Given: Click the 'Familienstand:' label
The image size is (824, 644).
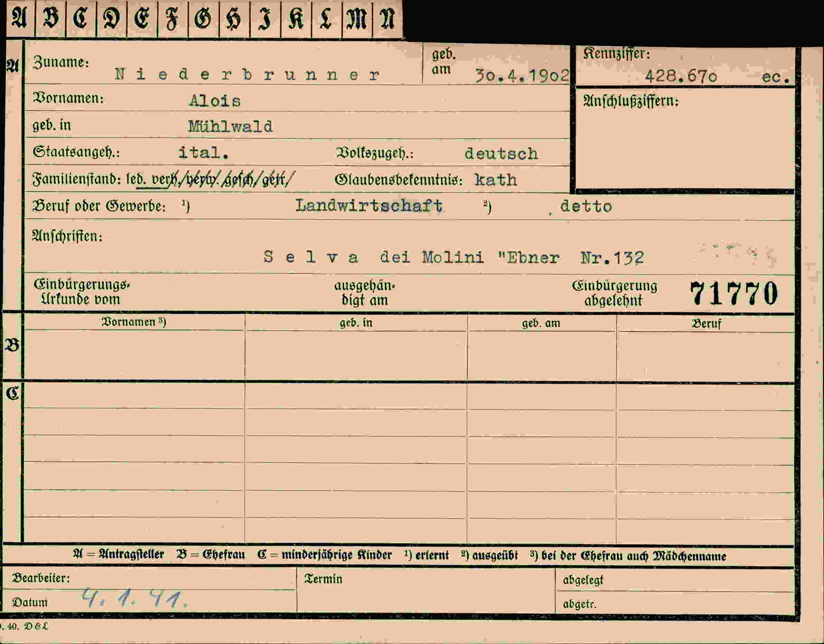Looking at the screenshot, I should (77, 179).
